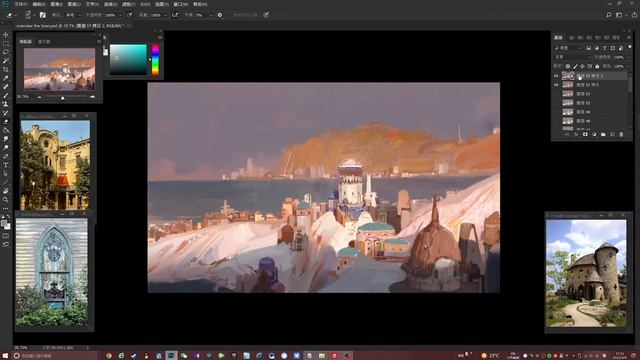Click the stone cottage reference image
The image size is (640, 360).
[x=586, y=273]
